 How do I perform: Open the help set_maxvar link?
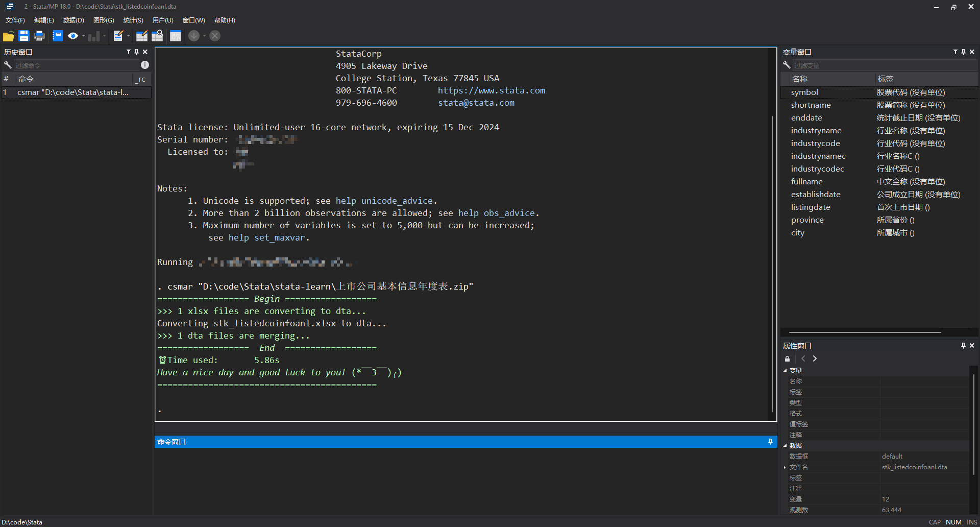pyautogui.click(x=267, y=237)
